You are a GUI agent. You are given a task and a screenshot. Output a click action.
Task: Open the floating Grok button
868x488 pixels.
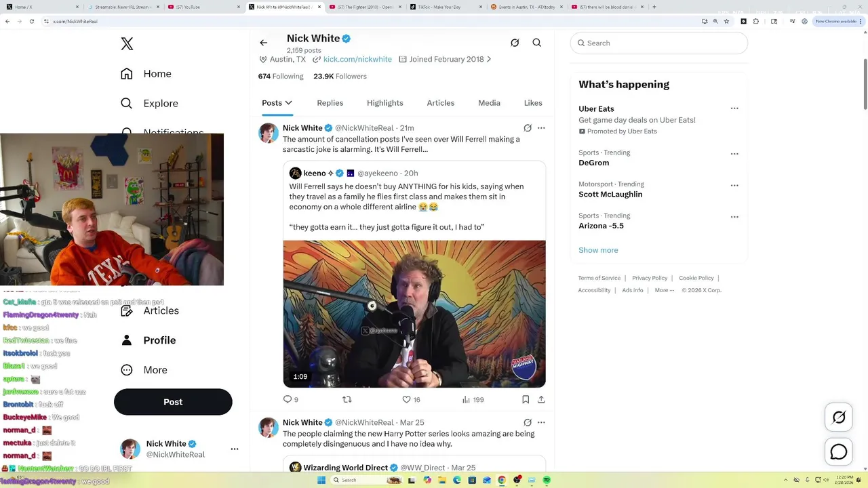(x=839, y=418)
